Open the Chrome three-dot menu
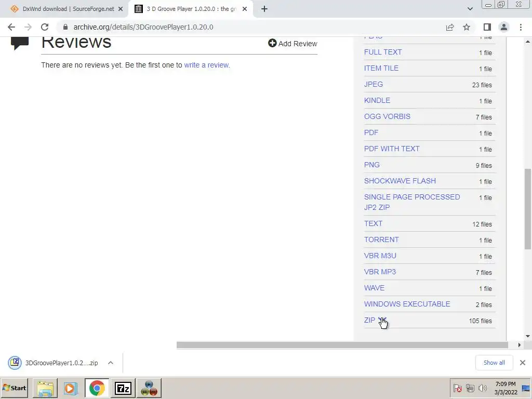This screenshot has width=532, height=399. tap(521, 27)
